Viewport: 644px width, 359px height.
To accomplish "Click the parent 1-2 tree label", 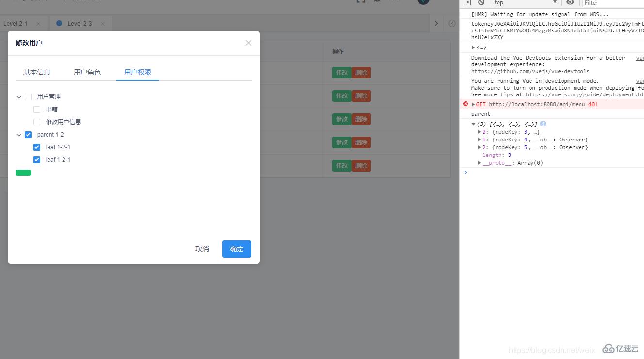I will [x=50, y=135].
